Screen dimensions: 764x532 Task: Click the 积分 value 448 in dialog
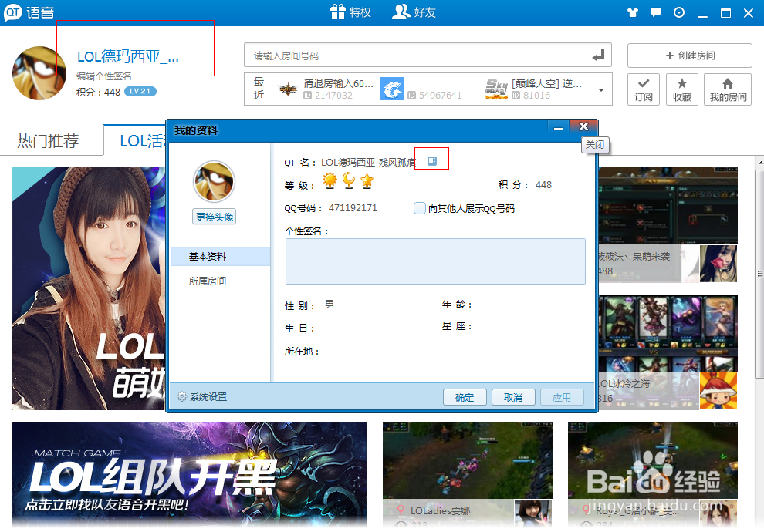(x=543, y=184)
